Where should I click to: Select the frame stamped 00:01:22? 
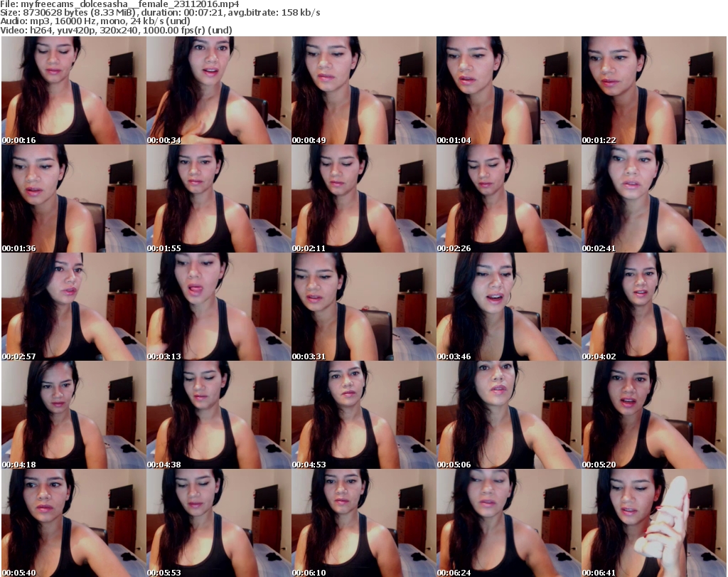[x=654, y=90]
